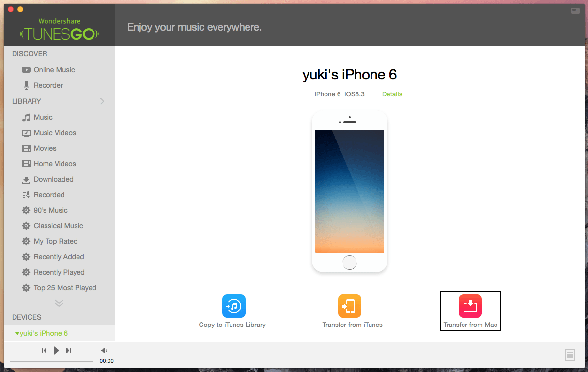
Task: Skip to the next track
Action: 69,350
